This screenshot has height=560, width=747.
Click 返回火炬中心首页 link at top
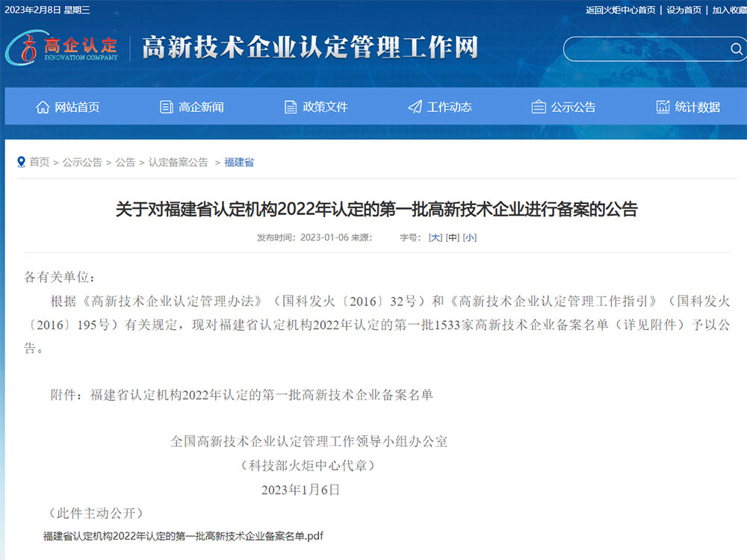620,10
